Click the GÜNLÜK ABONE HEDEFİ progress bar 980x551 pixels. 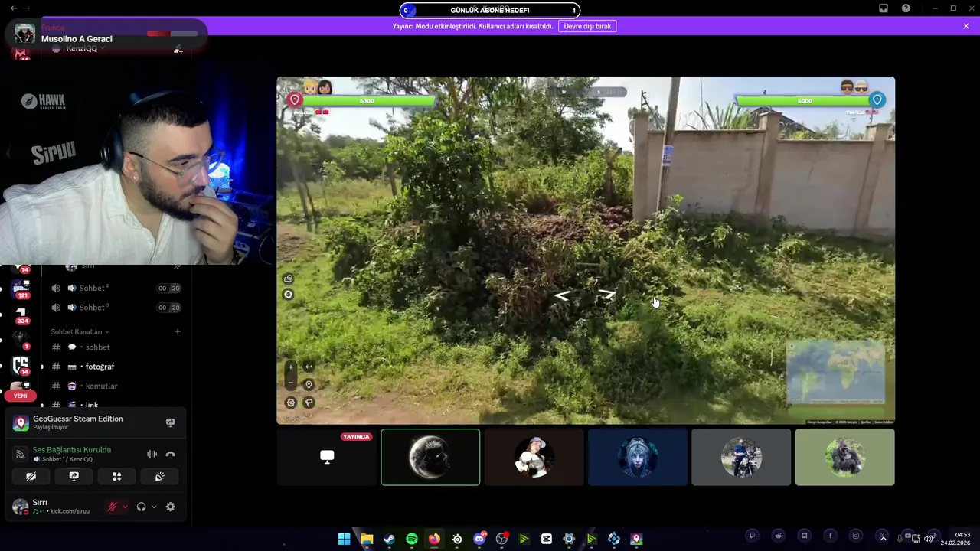point(490,10)
